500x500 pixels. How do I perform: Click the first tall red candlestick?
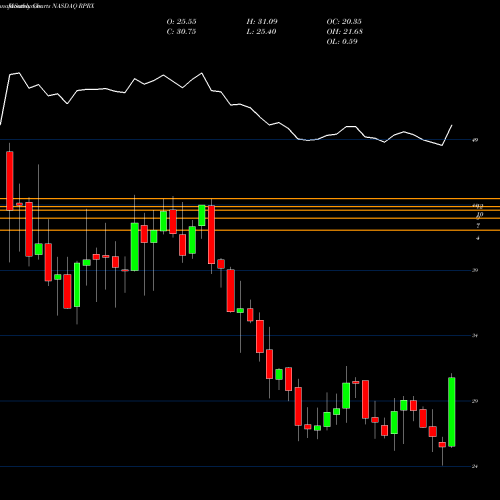(10, 181)
